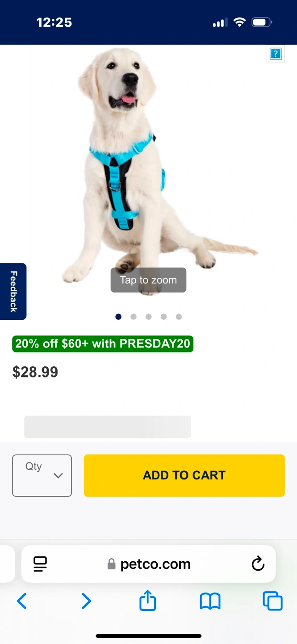Viewport: 297px width, 644px height.
Task: Open the Qty dropdown
Action: pyautogui.click(x=42, y=475)
